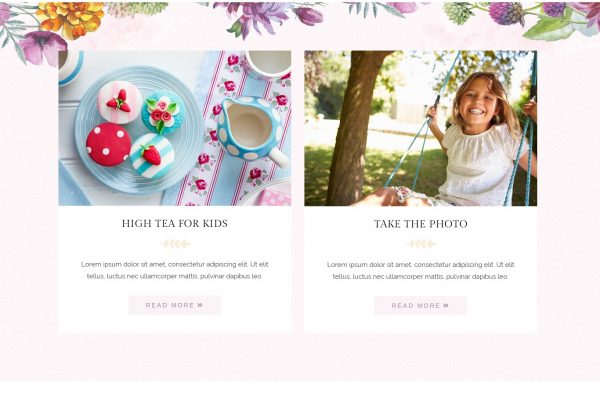Click the orange flower in the header
Image resolution: width=600 pixels, height=416 pixels.
[70, 18]
